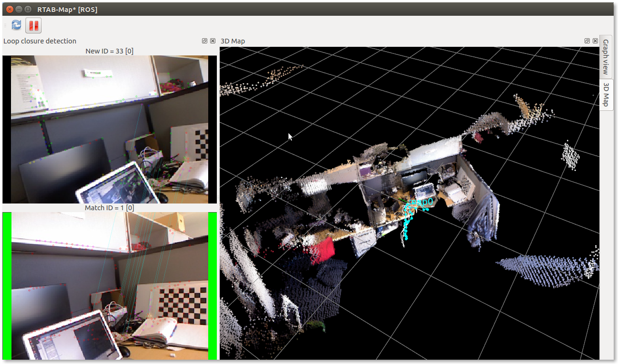Close the Loop closure detection panel
The width and height of the screenshot is (618, 364).
[213, 41]
